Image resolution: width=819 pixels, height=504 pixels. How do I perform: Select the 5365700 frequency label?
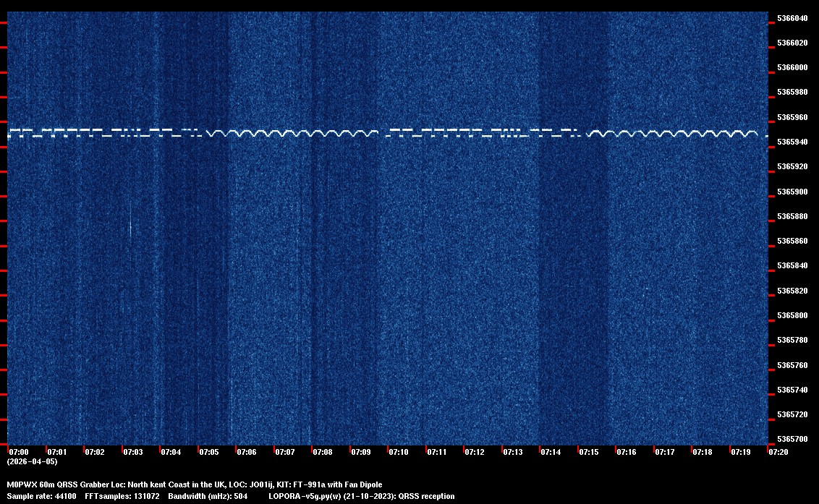pos(792,440)
